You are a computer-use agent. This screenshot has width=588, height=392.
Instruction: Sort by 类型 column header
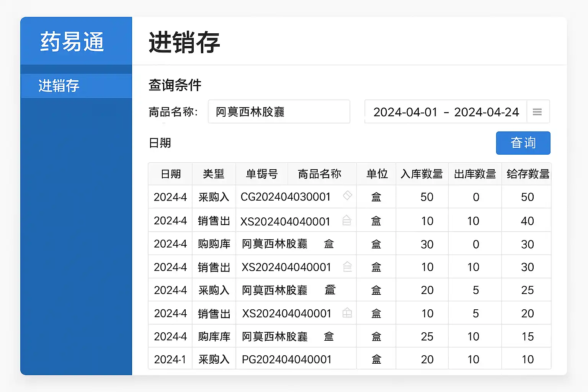pos(214,174)
